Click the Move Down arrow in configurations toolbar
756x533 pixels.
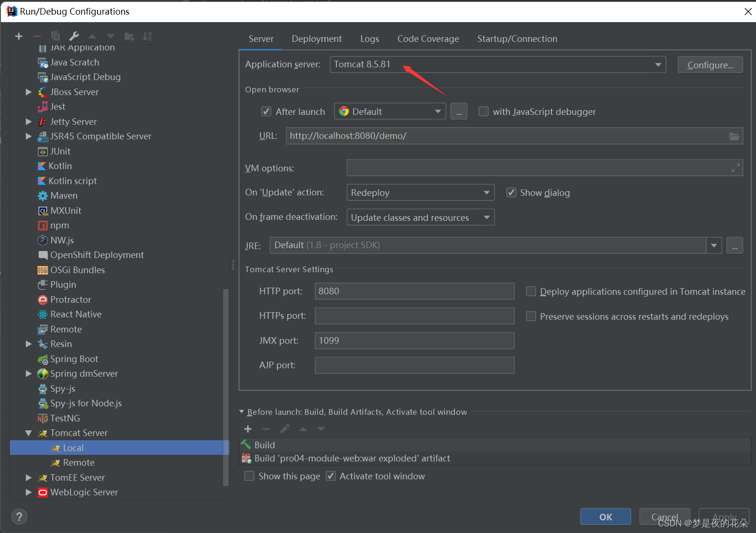[x=111, y=36]
